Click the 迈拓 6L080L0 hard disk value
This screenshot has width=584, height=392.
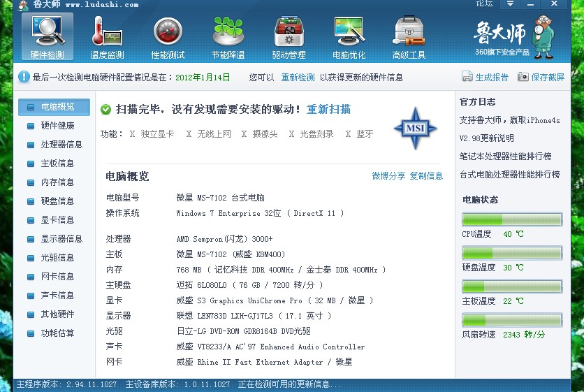(249, 285)
